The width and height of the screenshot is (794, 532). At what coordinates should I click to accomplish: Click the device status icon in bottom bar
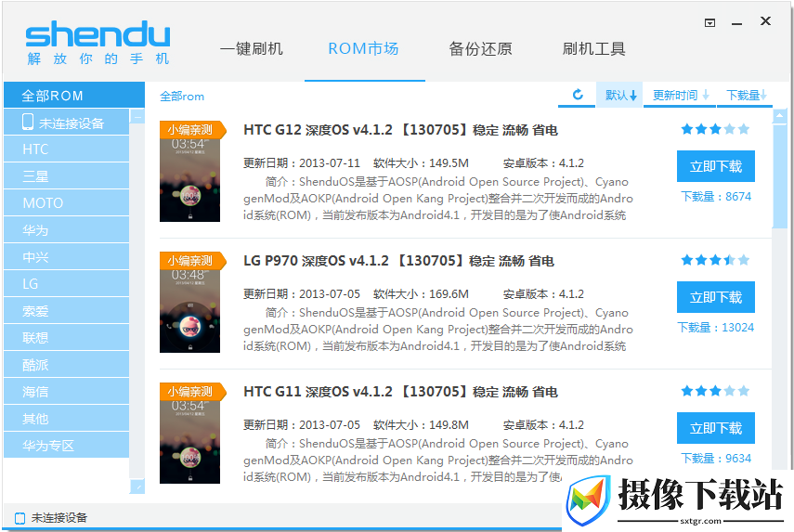(20, 518)
